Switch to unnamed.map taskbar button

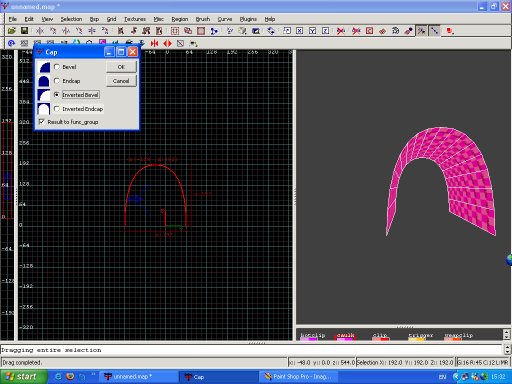(x=140, y=377)
